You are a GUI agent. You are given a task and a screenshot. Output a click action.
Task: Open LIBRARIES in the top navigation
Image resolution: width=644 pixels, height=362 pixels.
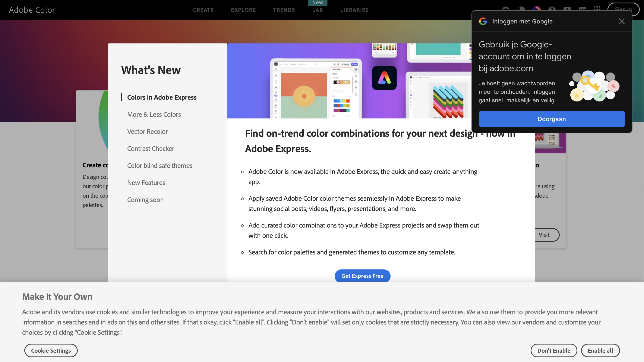(x=354, y=10)
